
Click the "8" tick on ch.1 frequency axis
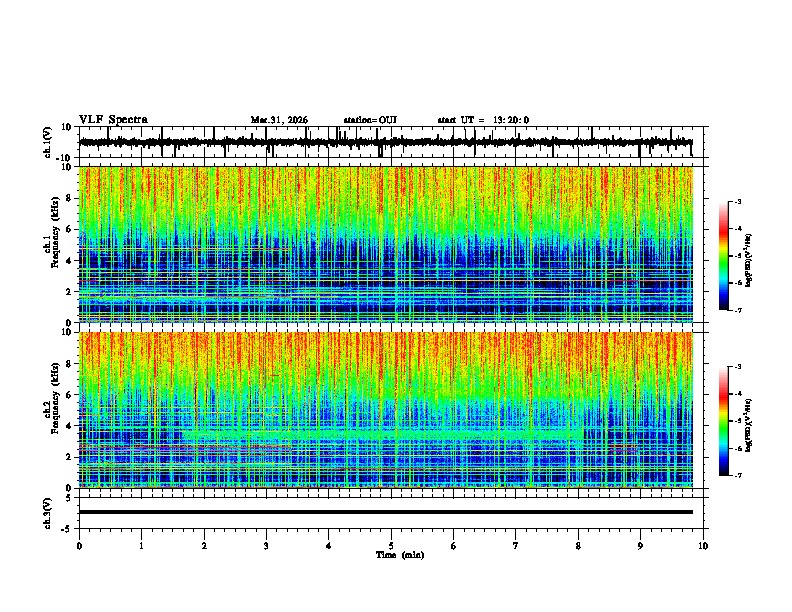point(70,198)
